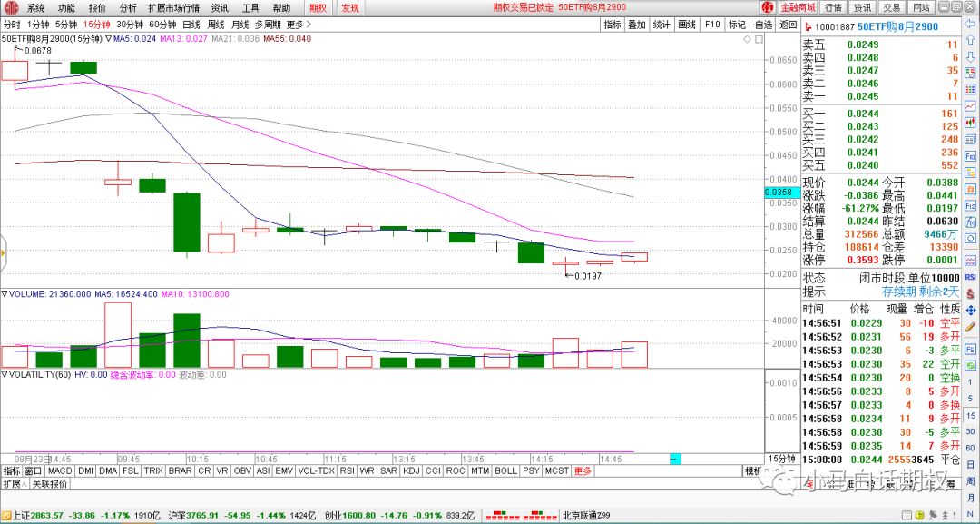Expand the VOLATILITY(60) indicator triangle
This screenshot has width=980, height=524.
[x=5, y=374]
